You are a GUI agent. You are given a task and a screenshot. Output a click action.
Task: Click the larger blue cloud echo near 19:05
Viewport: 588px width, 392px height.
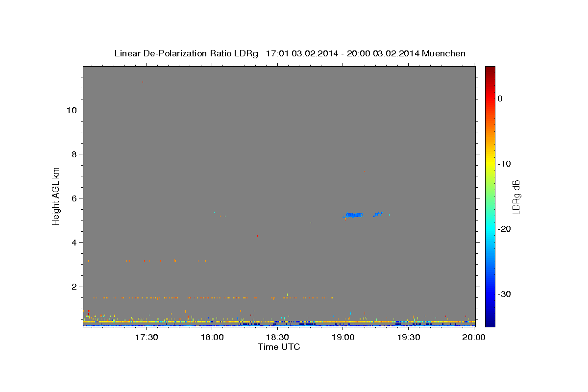coord(353,215)
